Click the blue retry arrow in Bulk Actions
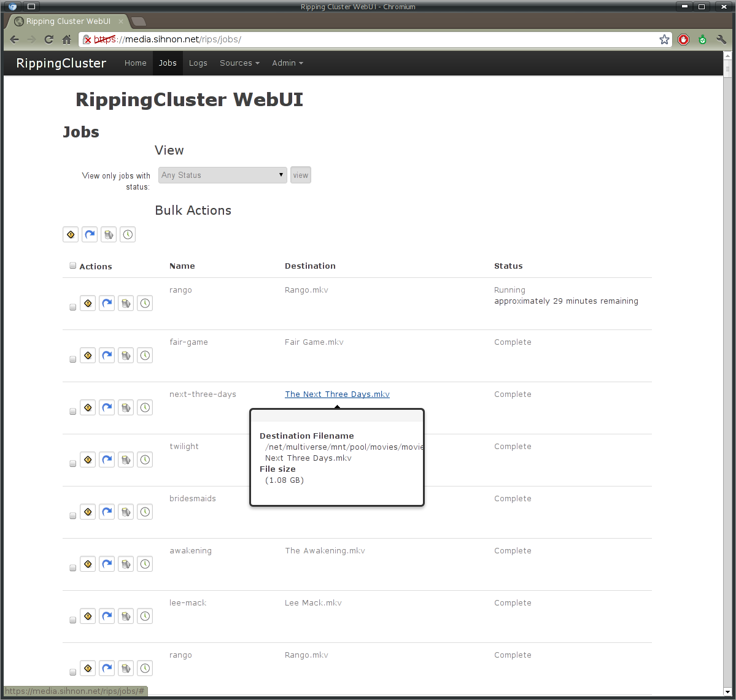This screenshot has width=736, height=700. [90, 234]
